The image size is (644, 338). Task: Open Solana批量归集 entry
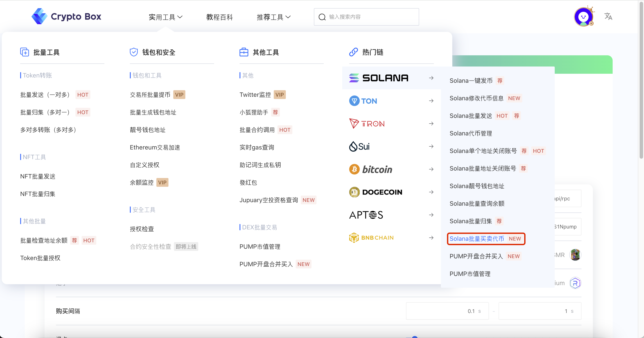(x=471, y=221)
